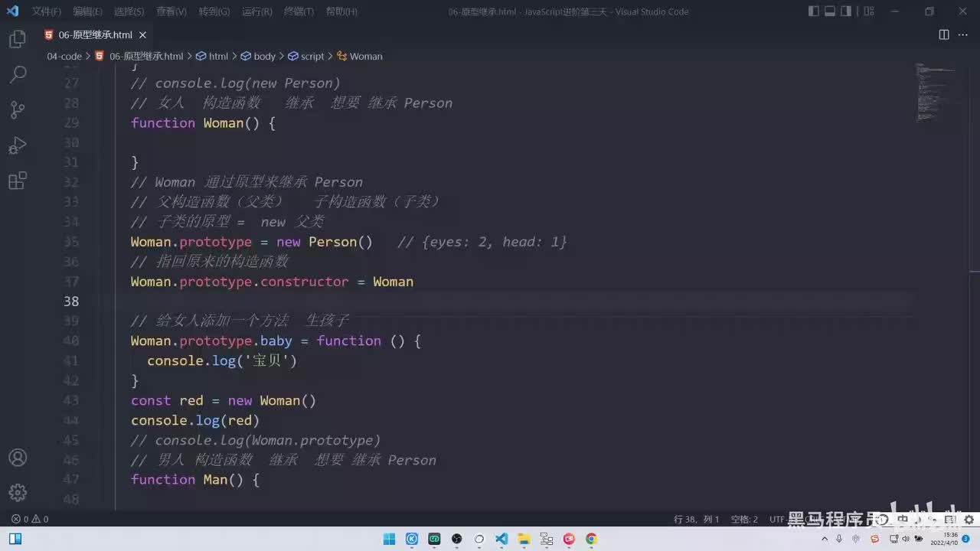Open the 编辑(E) menu
Image resolution: width=980 pixels, height=551 pixels.
87,11
